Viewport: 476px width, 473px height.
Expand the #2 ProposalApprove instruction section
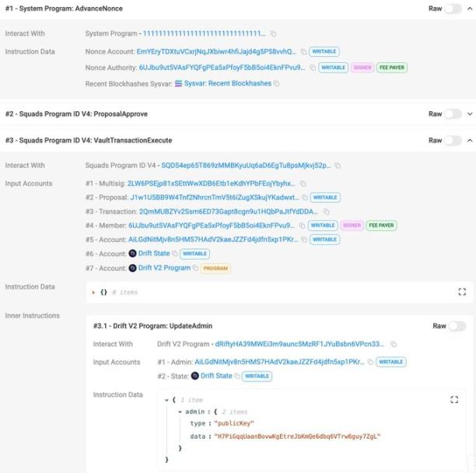469,114
